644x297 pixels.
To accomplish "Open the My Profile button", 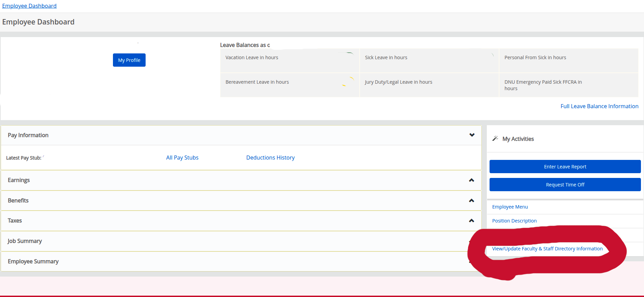I will 129,60.
